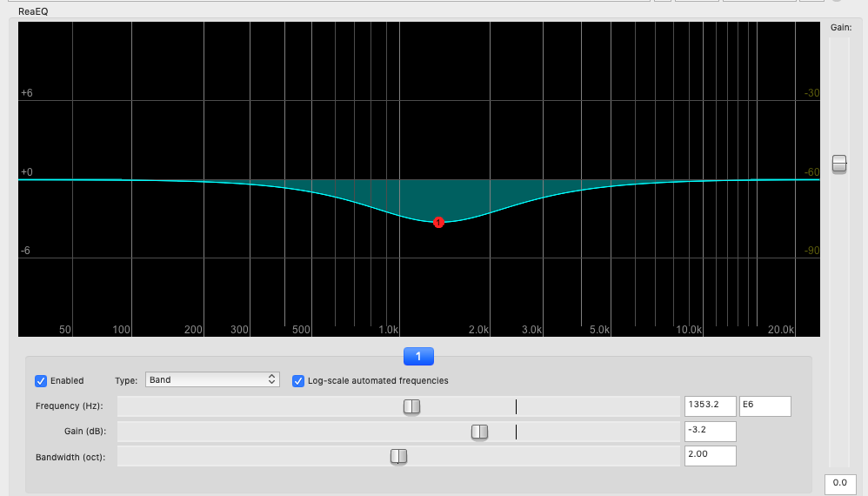Open the Type dropdown showing Band
The width and height of the screenshot is (868, 496).
click(x=212, y=379)
